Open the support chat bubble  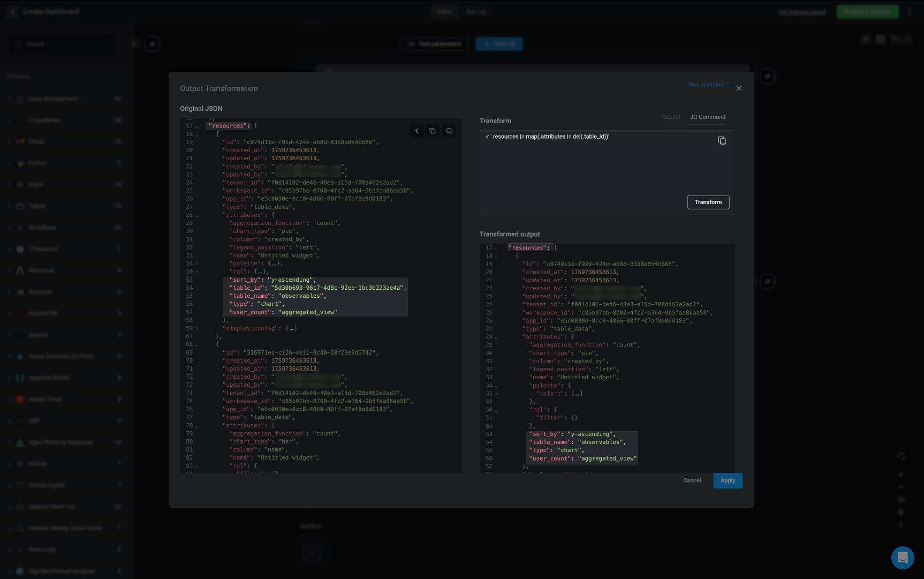(x=903, y=558)
